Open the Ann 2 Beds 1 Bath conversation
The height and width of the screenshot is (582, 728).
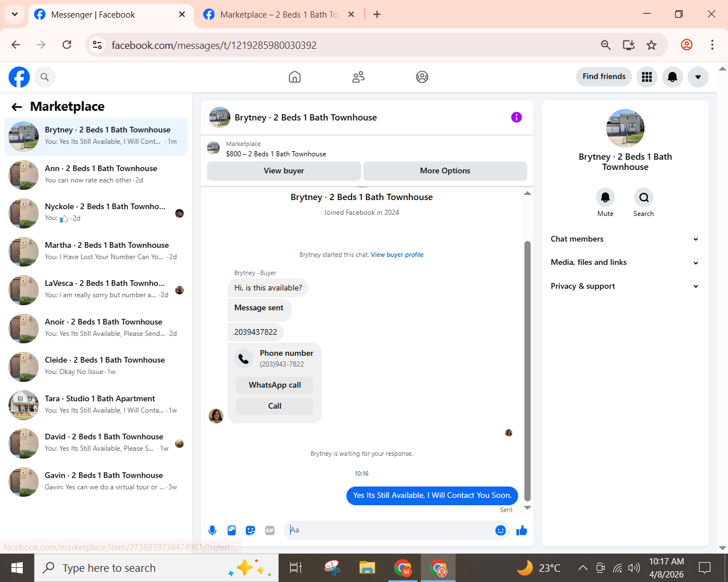[96, 174]
